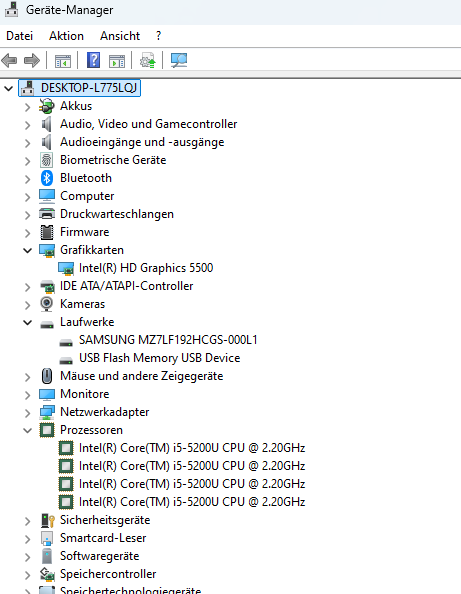Click the action pane toolbar icon beside Help
461x594 pixels.
point(117,61)
